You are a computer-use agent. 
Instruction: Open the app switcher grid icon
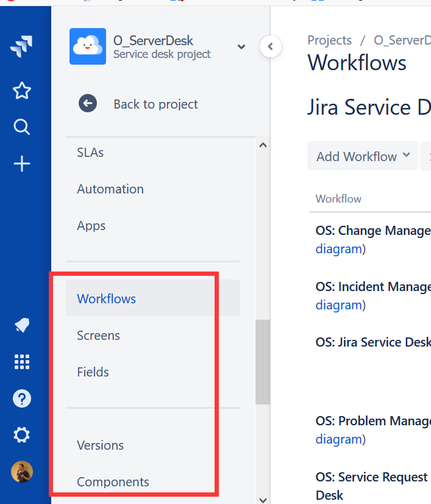22,362
